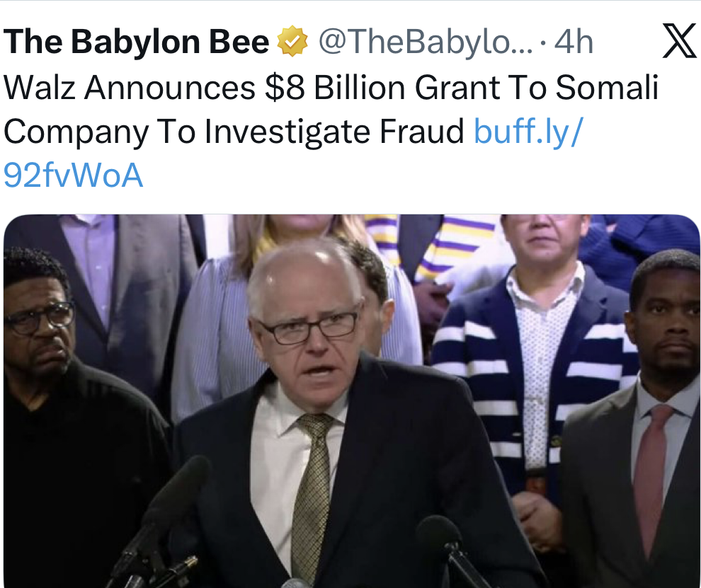Click the word 'Somali' in the tweet
This screenshot has width=701, height=588.
(x=607, y=88)
